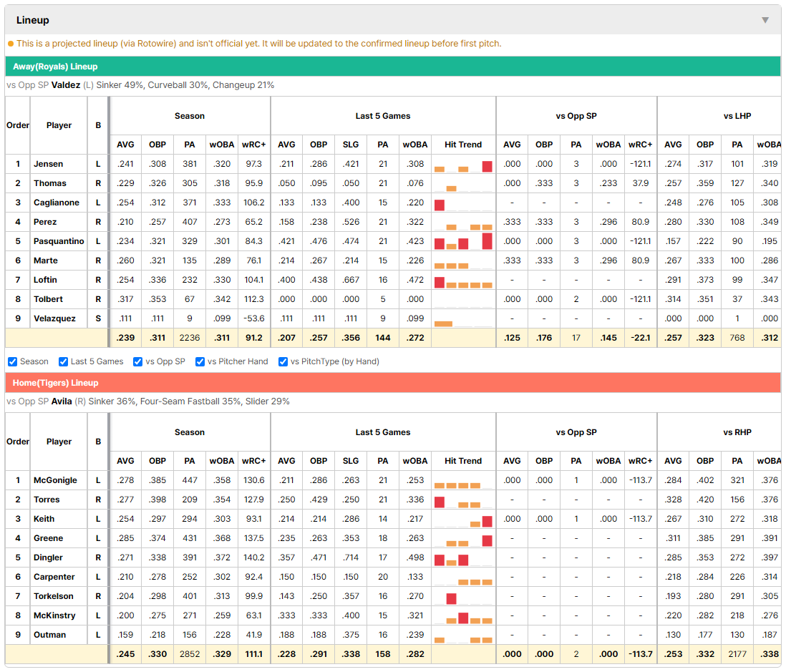Sort Royals table by Season wRC+ header
Screen dimensions: 786x672
(253, 145)
